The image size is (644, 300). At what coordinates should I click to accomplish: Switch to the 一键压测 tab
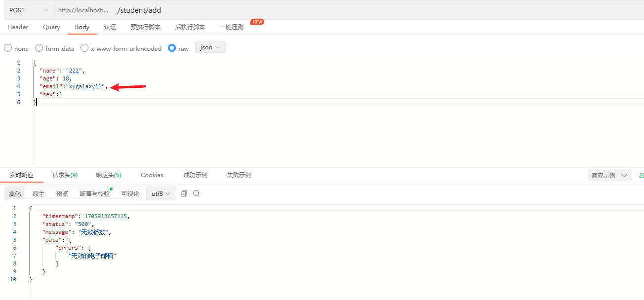point(232,27)
